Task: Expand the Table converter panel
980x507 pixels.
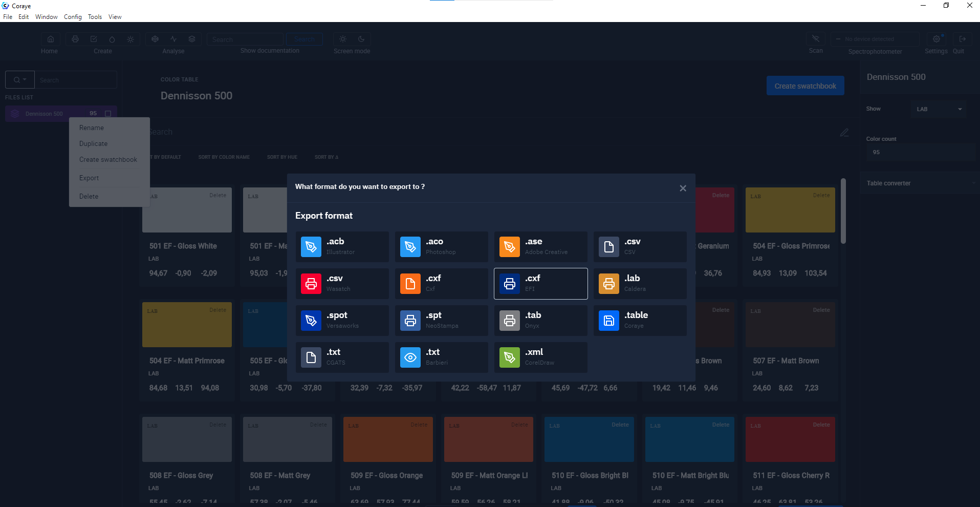Action: click(x=920, y=183)
